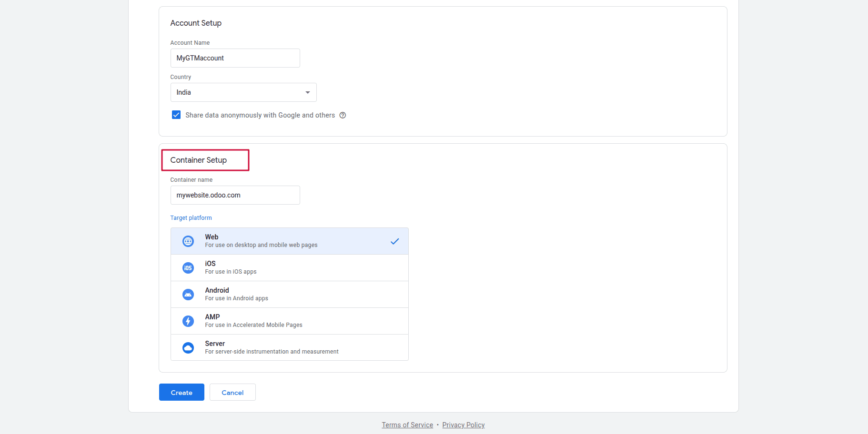868x434 pixels.
Task: Click 'Share data anonymously with Google' text
Action: click(x=260, y=115)
